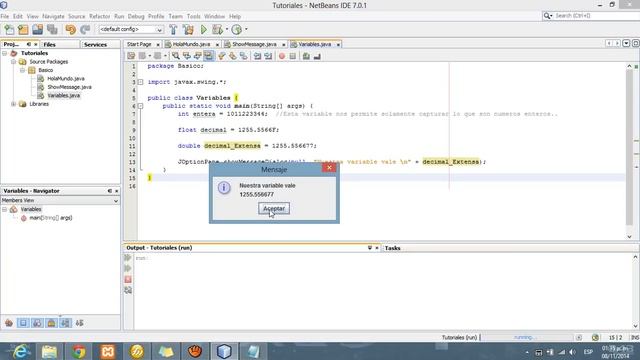Viewport: 640px width, 360px height.
Task: Open Profile Main Project dropdown arrow
Action: coord(246,29)
